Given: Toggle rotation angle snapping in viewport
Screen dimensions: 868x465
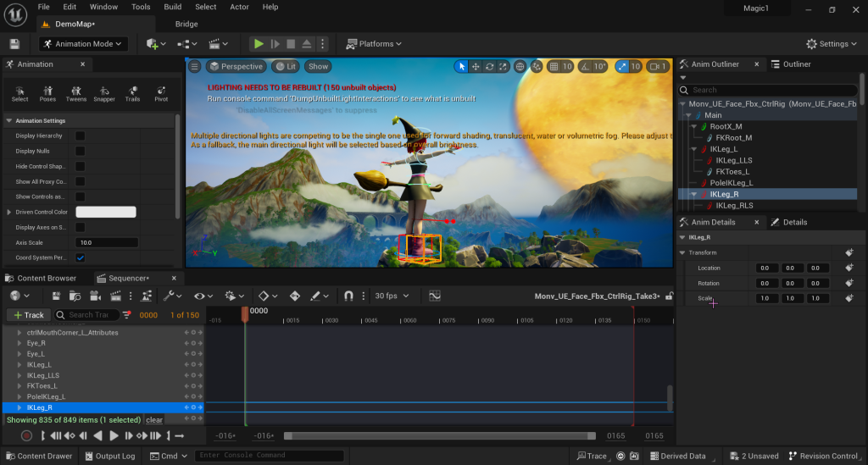Looking at the screenshot, I should 585,66.
